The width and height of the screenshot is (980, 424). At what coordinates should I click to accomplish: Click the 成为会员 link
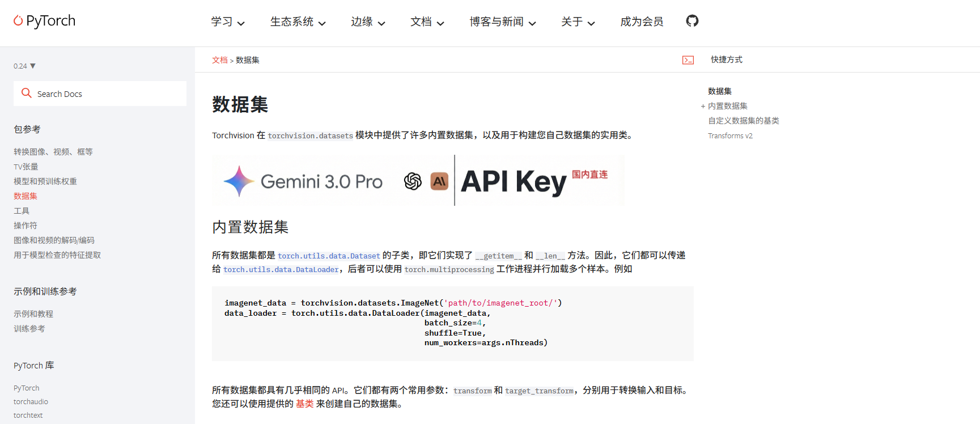(642, 22)
